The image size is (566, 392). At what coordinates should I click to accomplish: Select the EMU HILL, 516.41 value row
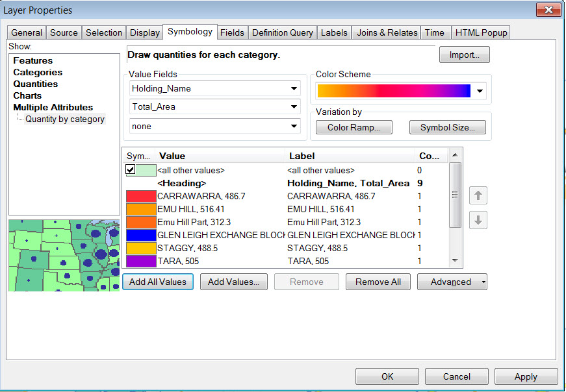[x=191, y=209]
